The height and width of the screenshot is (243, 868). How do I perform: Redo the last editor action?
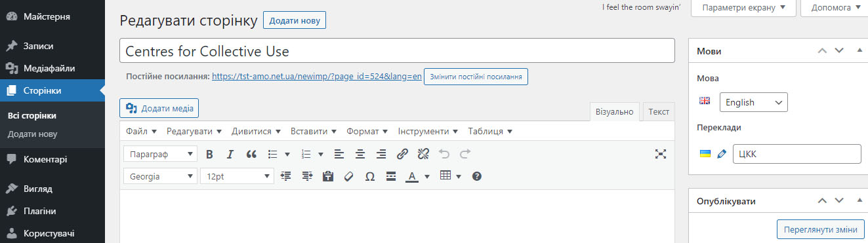coord(465,155)
